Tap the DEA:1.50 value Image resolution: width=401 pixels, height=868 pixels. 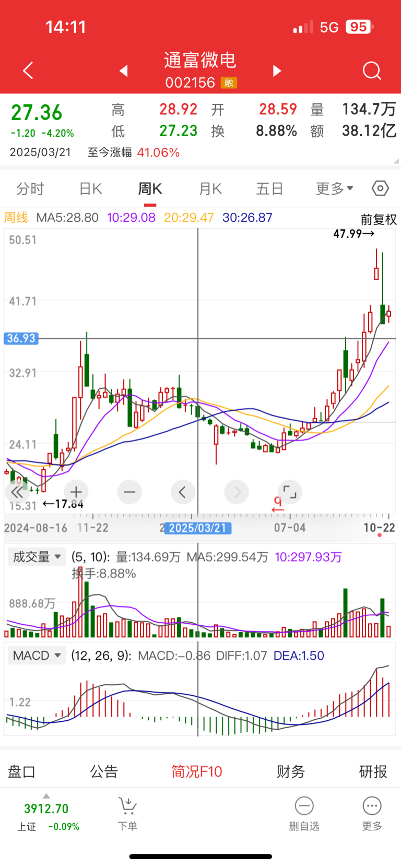pyautogui.click(x=299, y=656)
